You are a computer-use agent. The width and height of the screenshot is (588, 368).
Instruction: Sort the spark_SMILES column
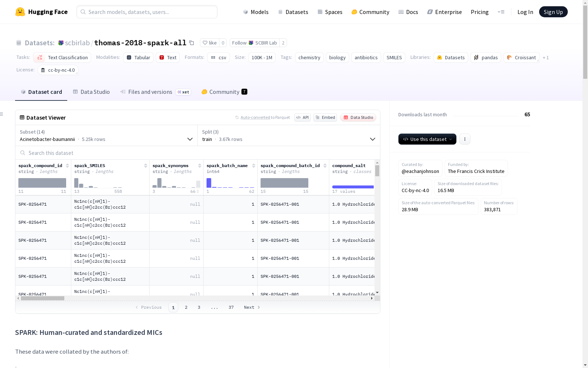[146, 166]
